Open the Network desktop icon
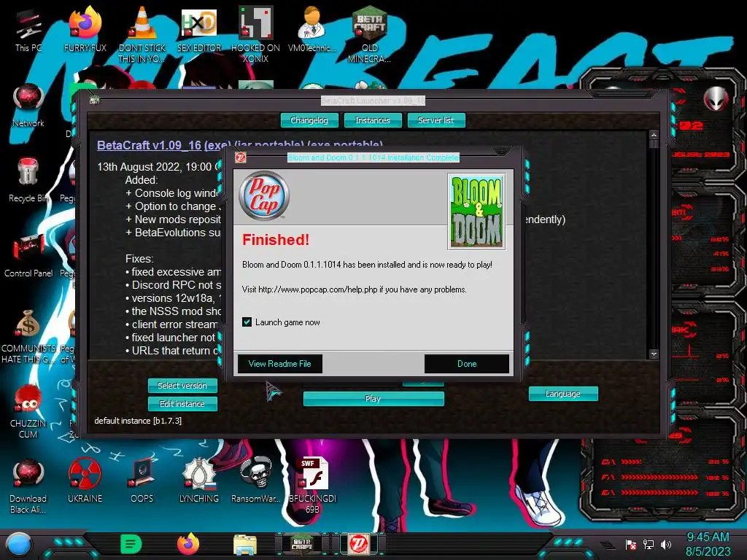Image resolution: width=747 pixels, height=560 pixels. pyautogui.click(x=28, y=106)
